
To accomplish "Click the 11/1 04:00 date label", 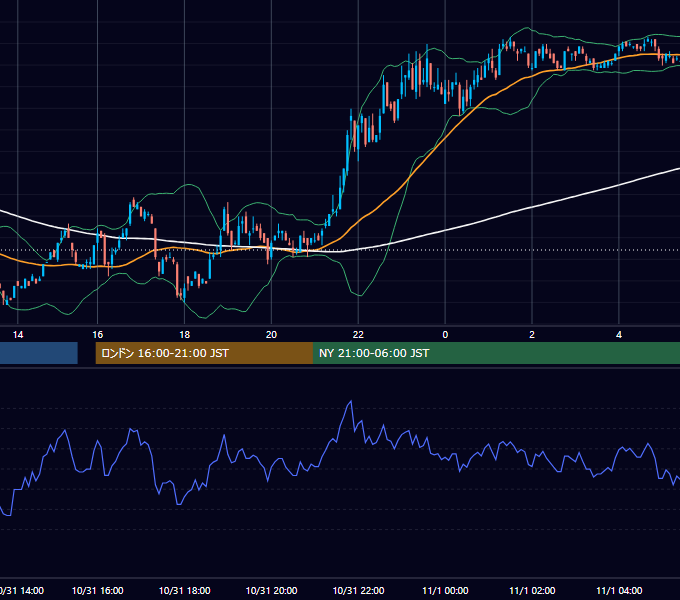I will tap(619, 590).
